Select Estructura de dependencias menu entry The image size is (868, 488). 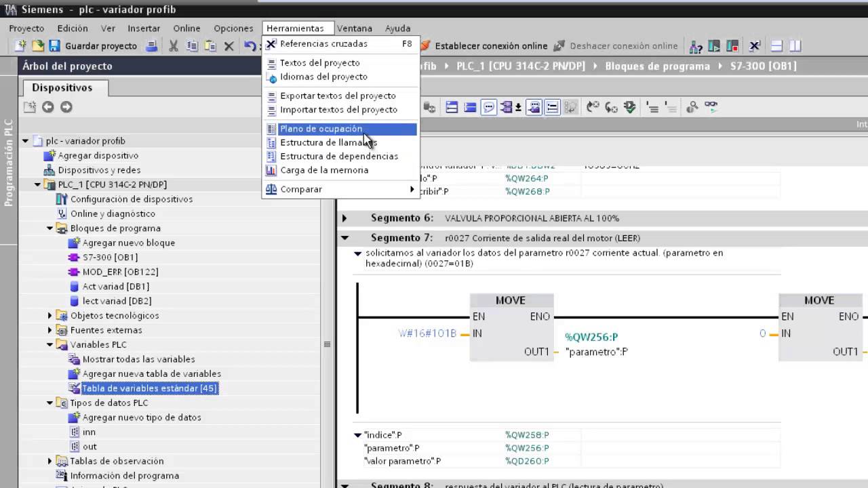[x=340, y=157]
